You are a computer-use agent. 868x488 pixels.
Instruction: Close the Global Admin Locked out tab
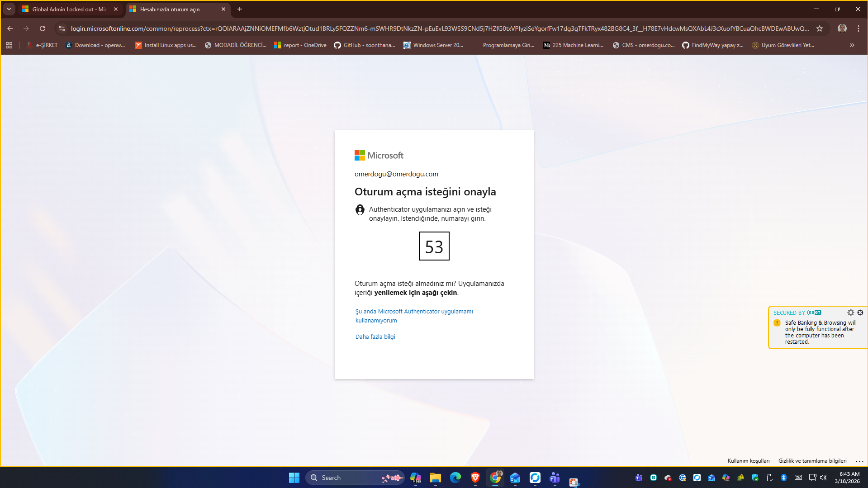(116, 9)
